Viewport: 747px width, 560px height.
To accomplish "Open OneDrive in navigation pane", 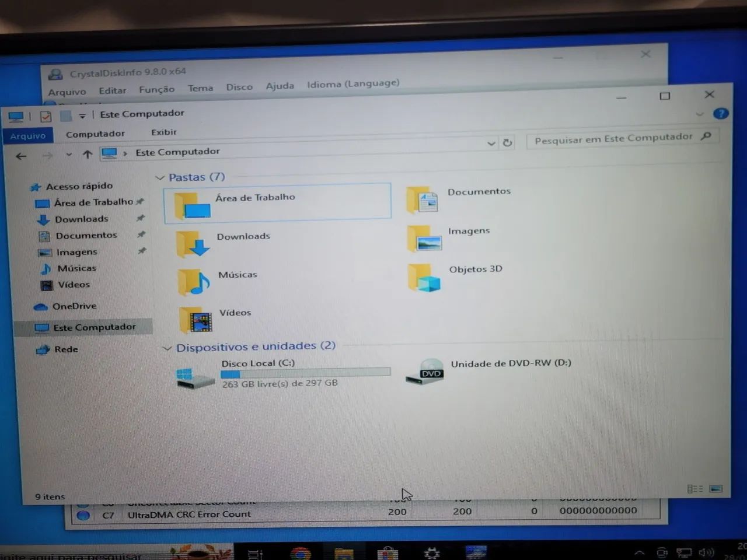I will (74, 306).
